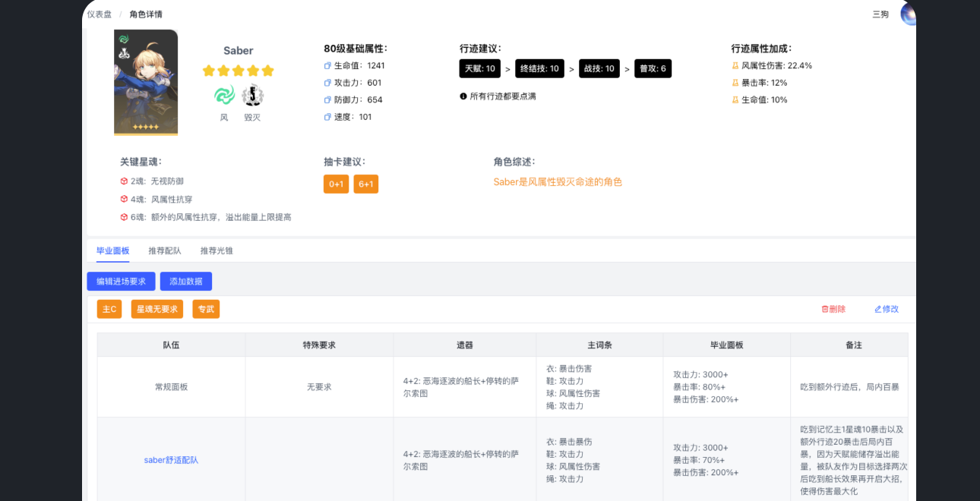Click the copy icon beside 防御力 654
980x501 pixels.
[327, 100]
